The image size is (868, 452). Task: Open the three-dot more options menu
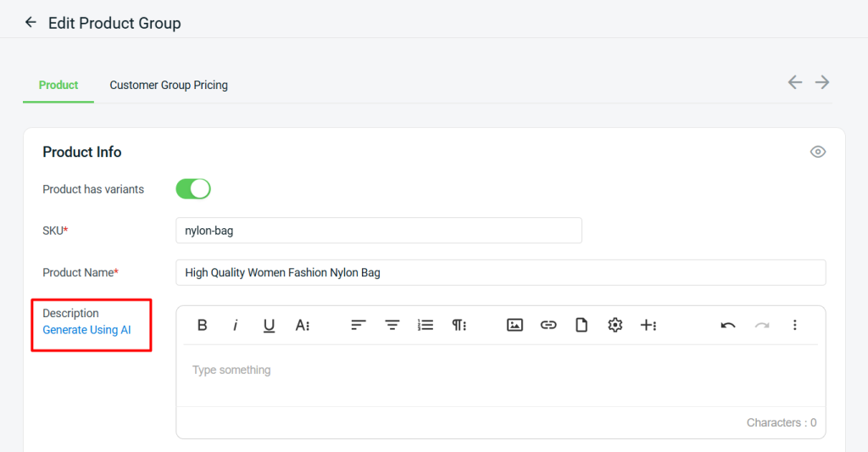click(795, 325)
